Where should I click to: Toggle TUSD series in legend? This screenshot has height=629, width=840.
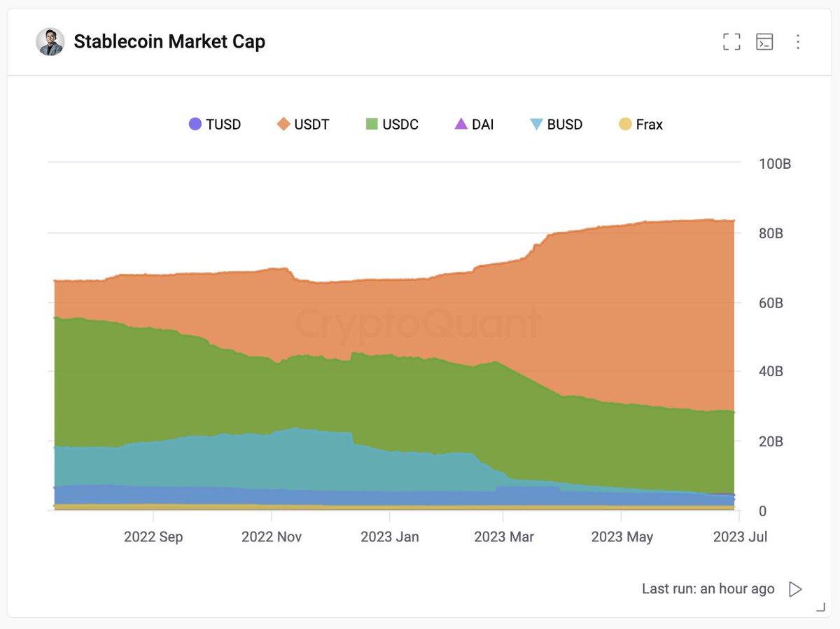pos(215,125)
